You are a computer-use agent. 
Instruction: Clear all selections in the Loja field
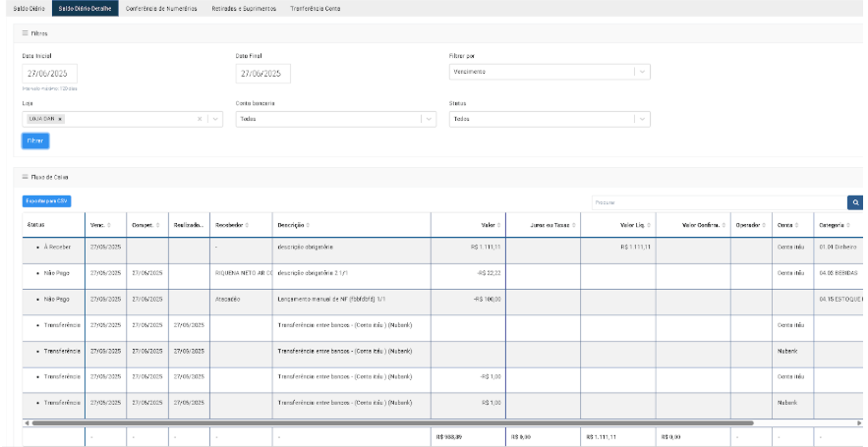tap(200, 119)
